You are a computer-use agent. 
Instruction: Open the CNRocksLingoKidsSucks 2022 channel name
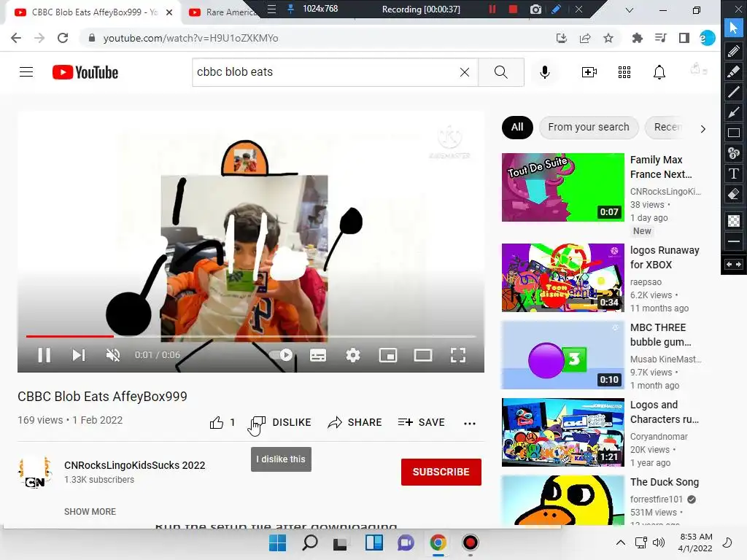[x=135, y=465]
